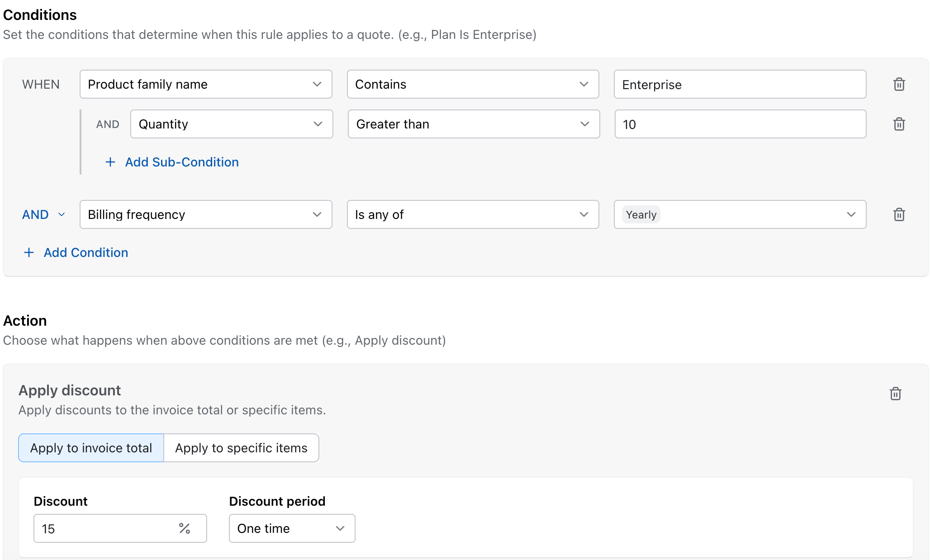
Task: Select Apply to invoice total option
Action: [91, 448]
